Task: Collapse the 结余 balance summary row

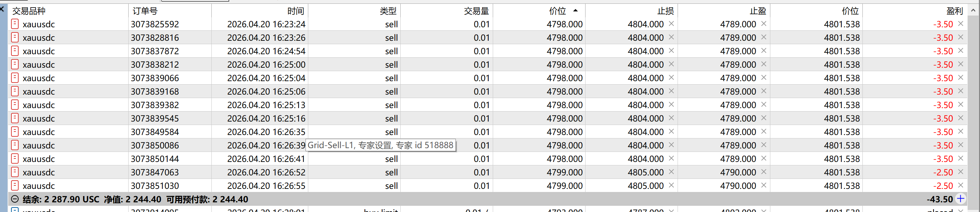Action: pos(15,199)
